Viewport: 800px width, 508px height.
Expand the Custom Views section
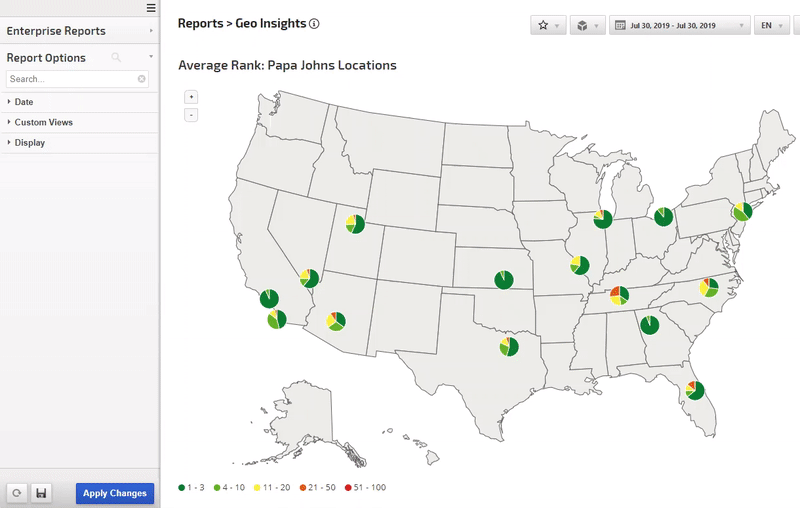tap(43, 122)
